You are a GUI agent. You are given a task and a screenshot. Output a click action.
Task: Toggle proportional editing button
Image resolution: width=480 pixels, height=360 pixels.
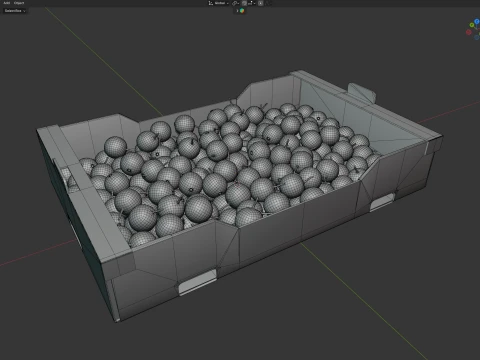point(261,3)
